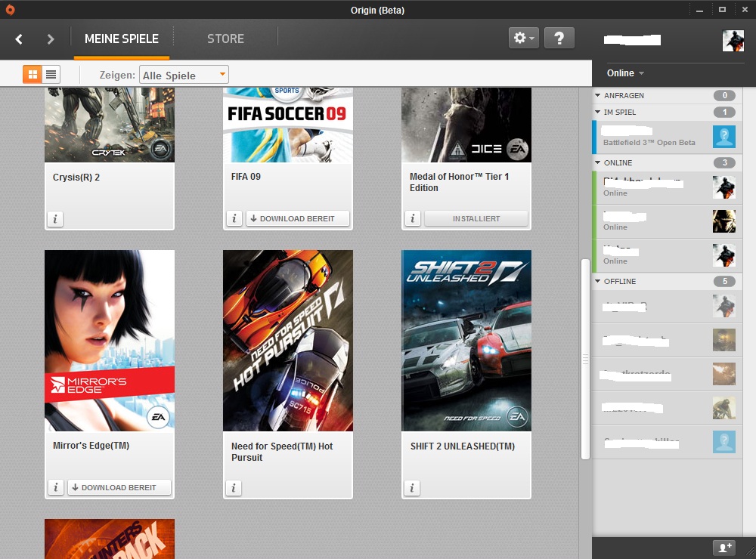Click the Crysis(R) 2 title text
The width and height of the screenshot is (756, 559).
pos(76,178)
